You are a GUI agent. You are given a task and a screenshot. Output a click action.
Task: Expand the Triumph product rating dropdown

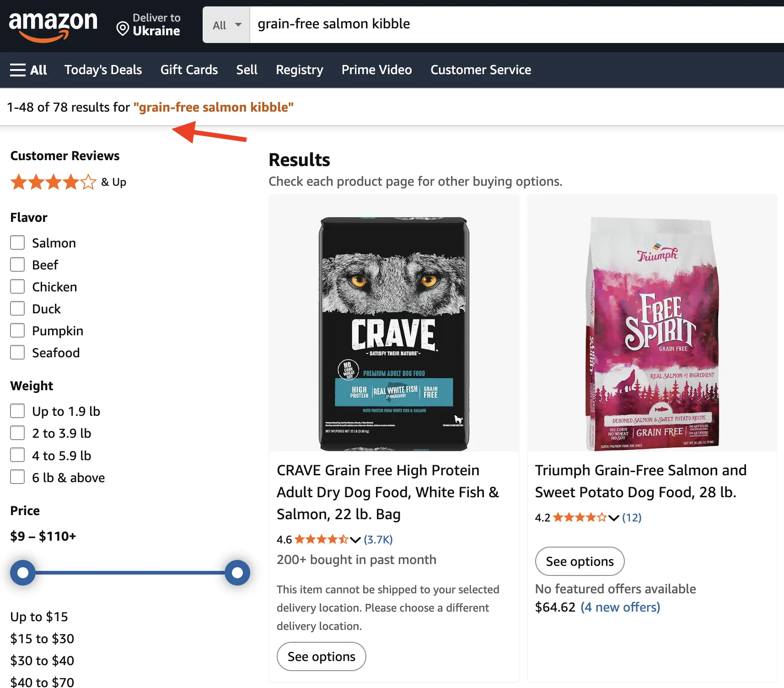[613, 517]
